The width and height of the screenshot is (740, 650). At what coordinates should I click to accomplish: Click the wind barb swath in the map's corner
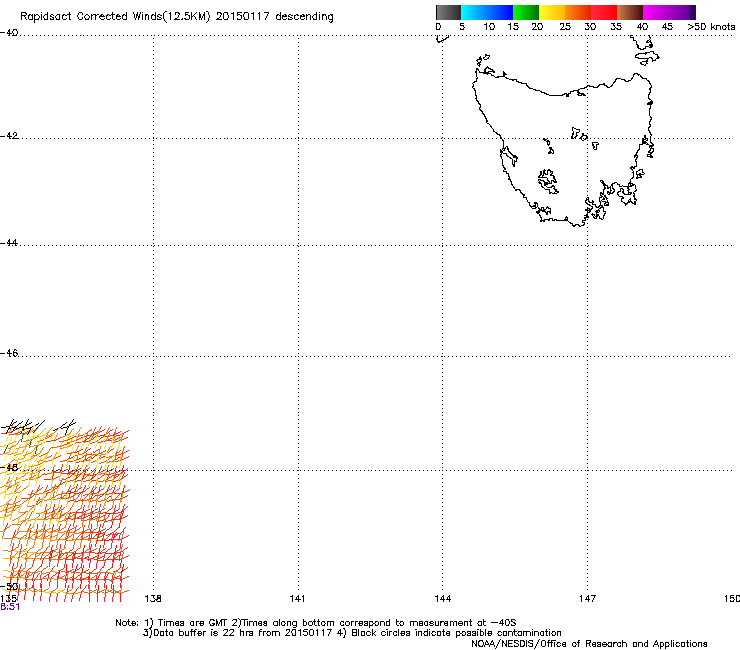(x=64, y=512)
